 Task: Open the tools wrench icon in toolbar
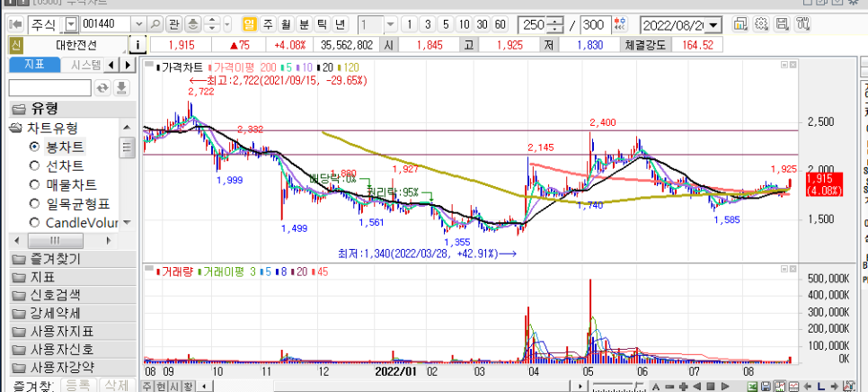tap(802, 24)
